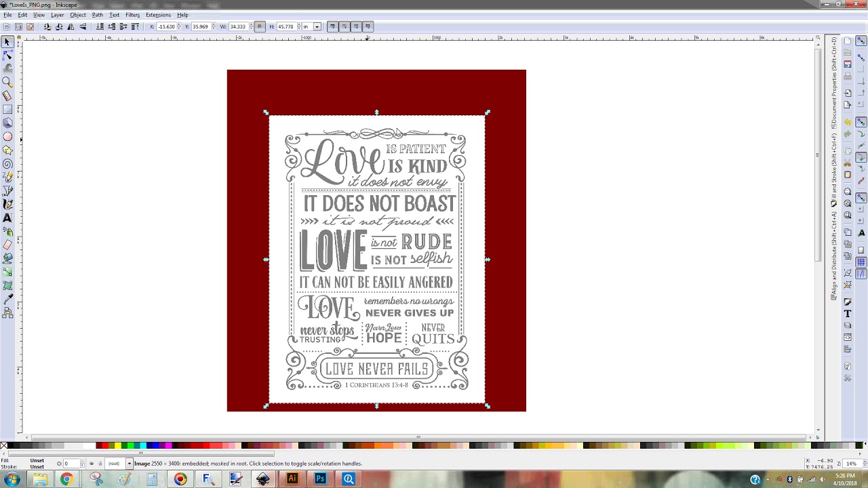This screenshot has width=868, height=488.
Task: Expand the docked Fill and Stroke panel tab
Action: click(x=834, y=169)
